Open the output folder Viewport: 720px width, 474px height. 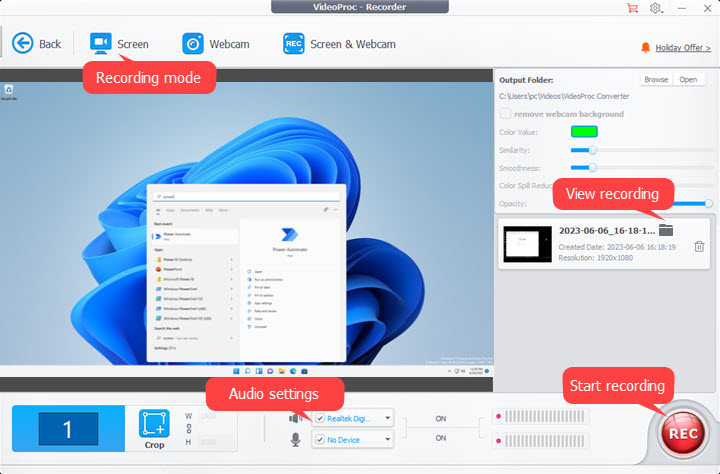(688, 79)
